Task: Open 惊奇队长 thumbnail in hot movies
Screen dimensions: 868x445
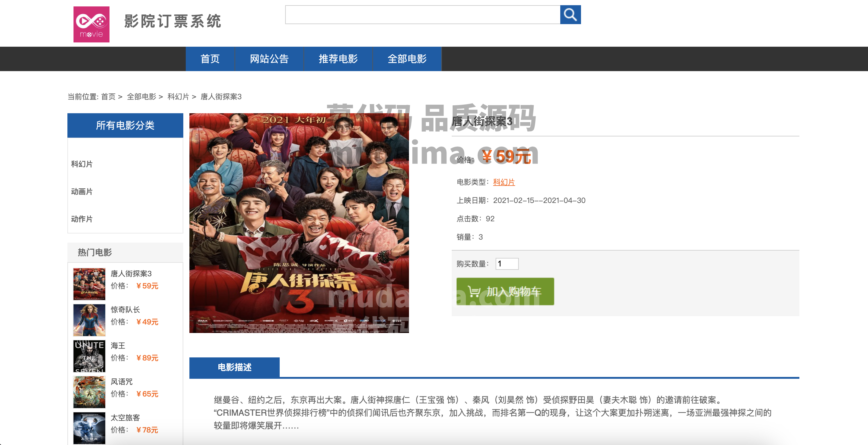Action: pyautogui.click(x=89, y=320)
